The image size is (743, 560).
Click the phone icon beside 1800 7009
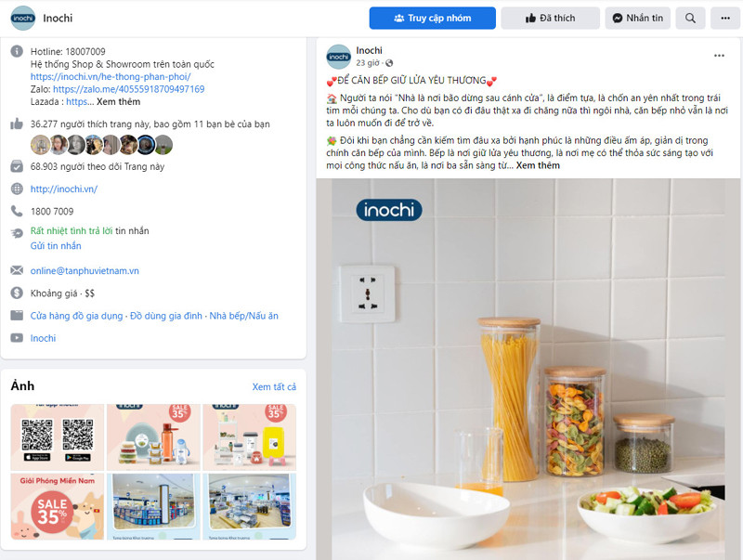tap(17, 211)
